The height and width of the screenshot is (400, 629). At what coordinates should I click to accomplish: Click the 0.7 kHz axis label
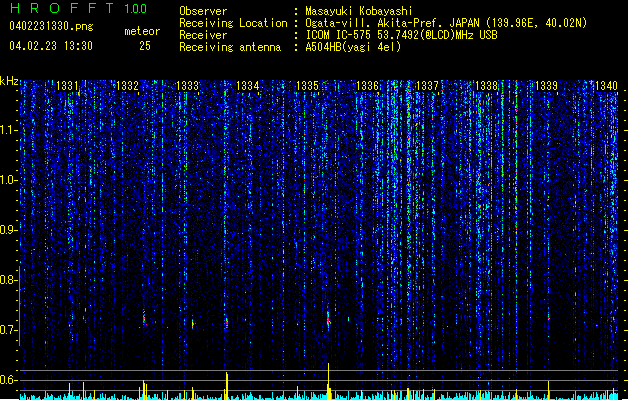8,330
